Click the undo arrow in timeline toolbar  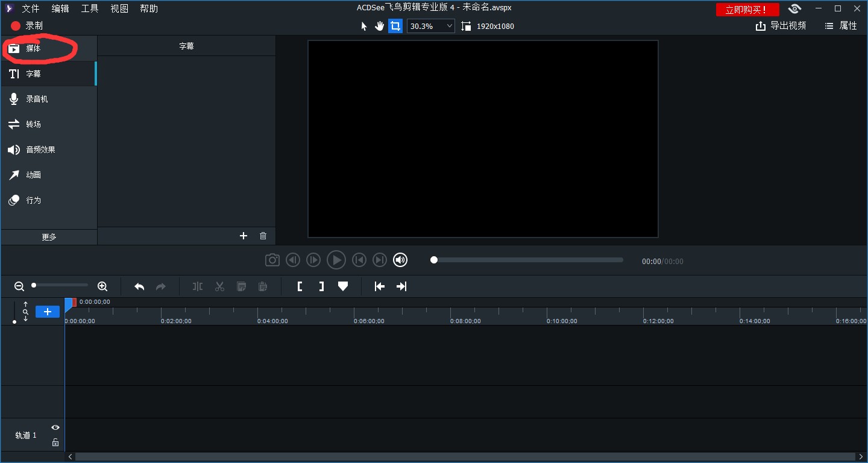[x=139, y=286]
